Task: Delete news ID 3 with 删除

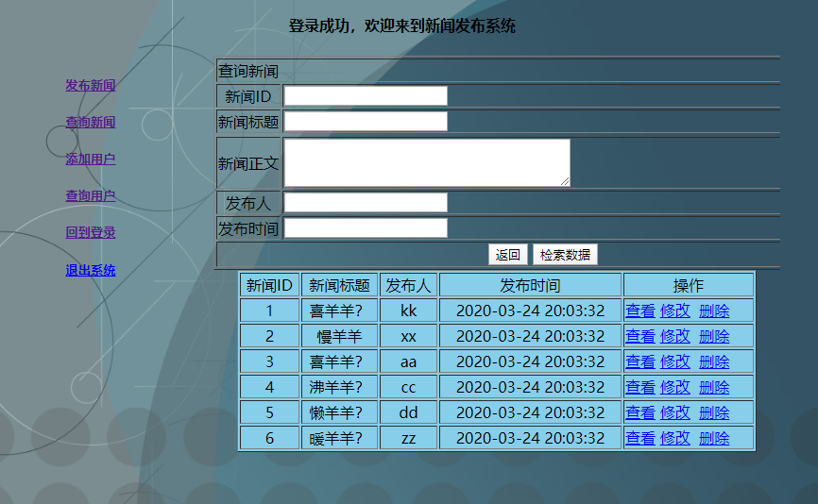Action: pyautogui.click(x=713, y=361)
